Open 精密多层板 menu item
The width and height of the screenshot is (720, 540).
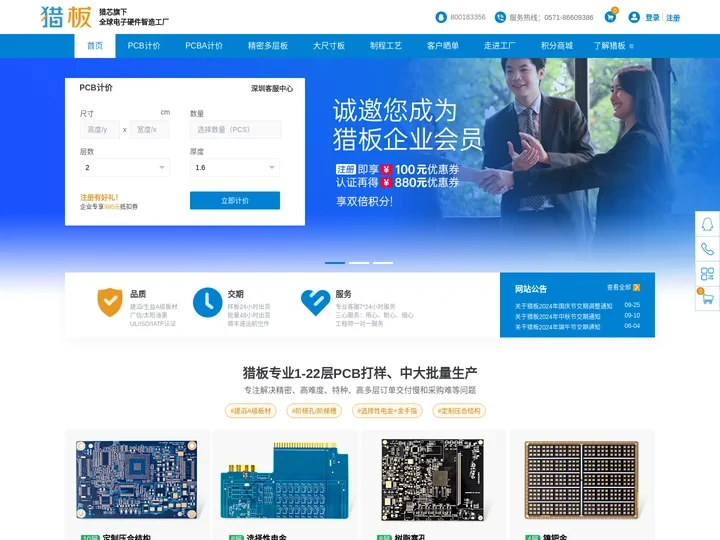pyautogui.click(x=268, y=46)
